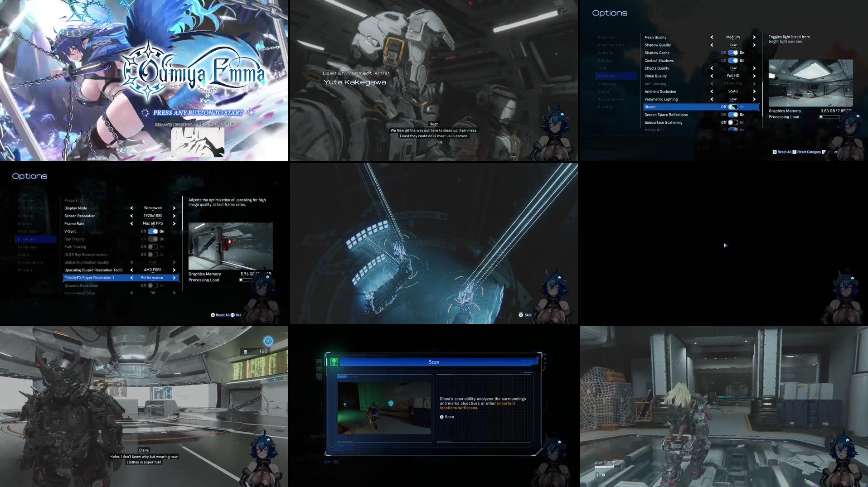Click right arrow for FidelityFX Super Resolution Performance

(x=174, y=278)
